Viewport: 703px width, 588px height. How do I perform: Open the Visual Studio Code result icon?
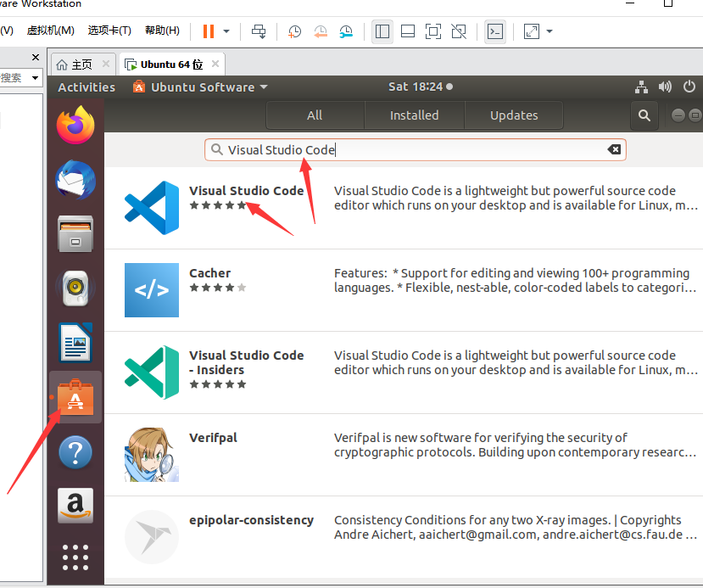[152, 208]
